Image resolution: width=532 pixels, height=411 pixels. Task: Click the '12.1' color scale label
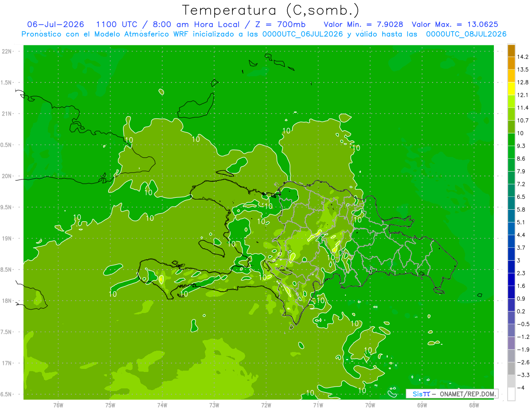[523, 95]
